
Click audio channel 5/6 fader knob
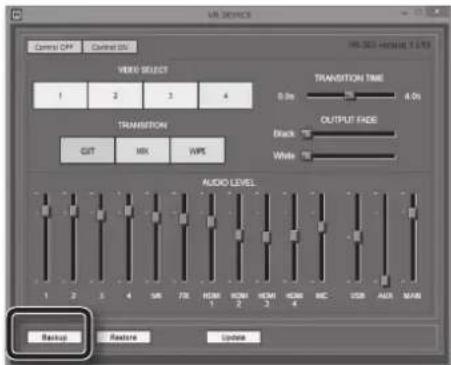(x=156, y=217)
